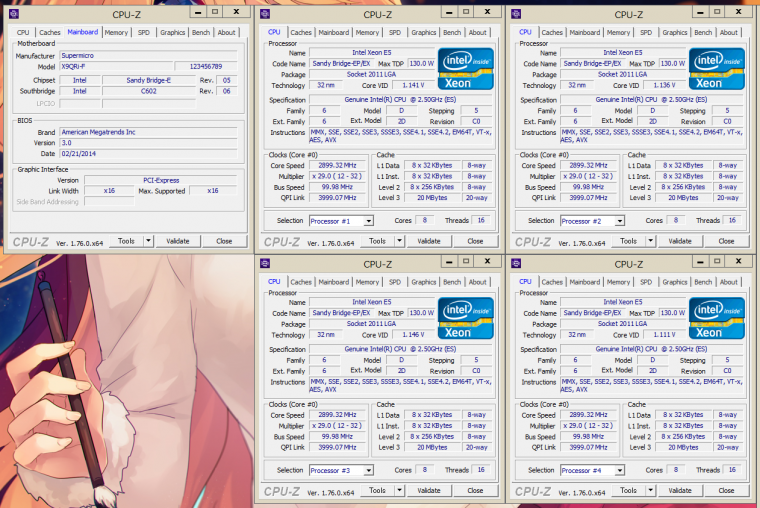Click Close button in Processor #4 window
Viewport: 760px width, 508px height.
pos(726,490)
